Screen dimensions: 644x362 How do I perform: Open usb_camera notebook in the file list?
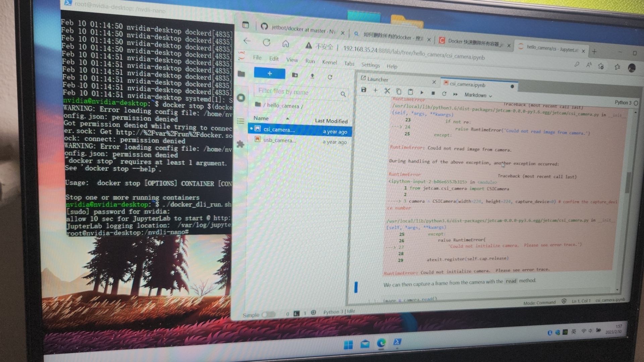tap(279, 140)
